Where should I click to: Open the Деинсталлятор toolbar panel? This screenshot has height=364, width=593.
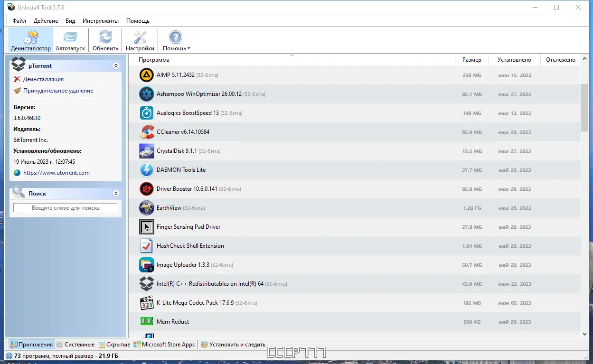(30, 40)
